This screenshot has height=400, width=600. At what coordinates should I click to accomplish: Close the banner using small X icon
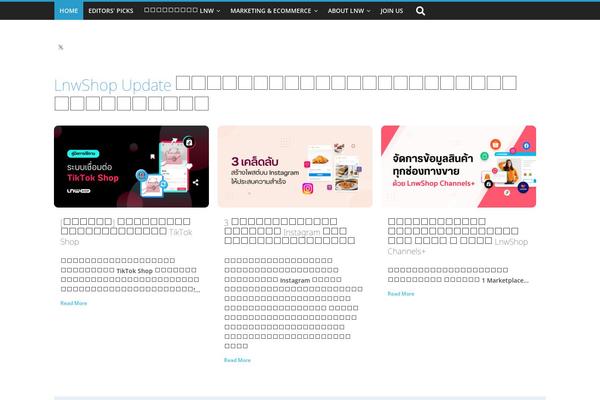(x=60, y=47)
